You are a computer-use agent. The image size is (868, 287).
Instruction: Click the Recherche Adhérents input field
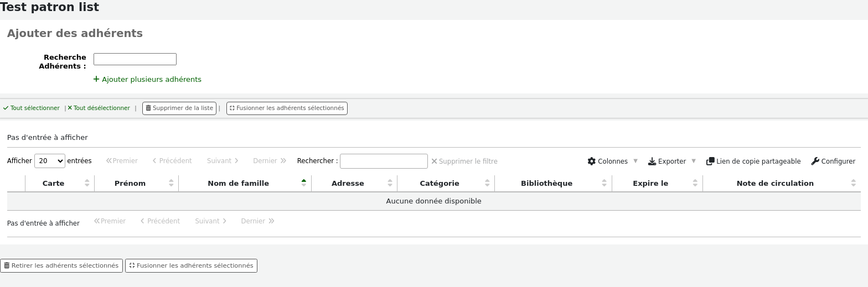point(135,59)
